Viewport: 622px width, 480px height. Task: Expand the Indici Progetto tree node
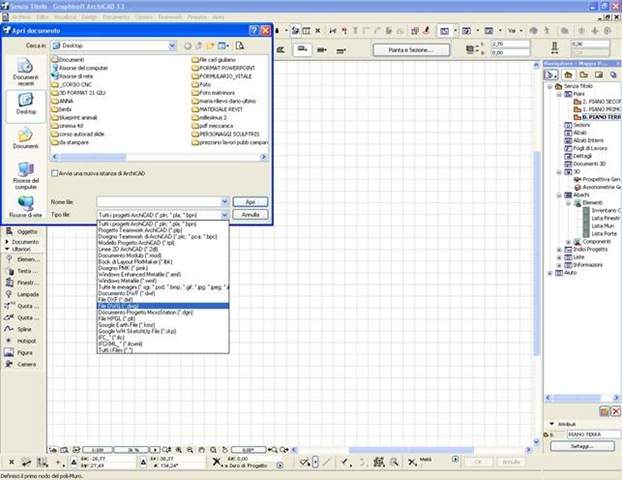click(x=559, y=250)
